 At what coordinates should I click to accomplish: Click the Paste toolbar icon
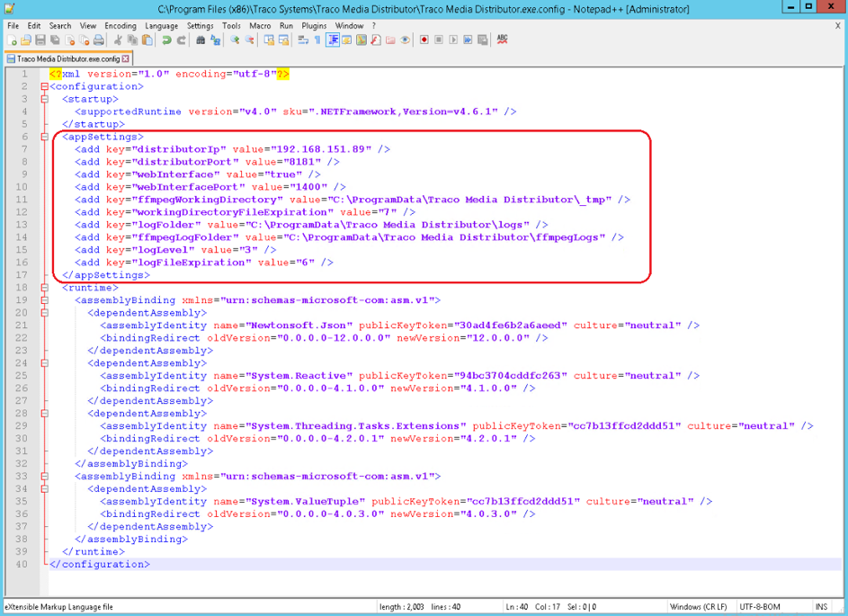tap(148, 40)
